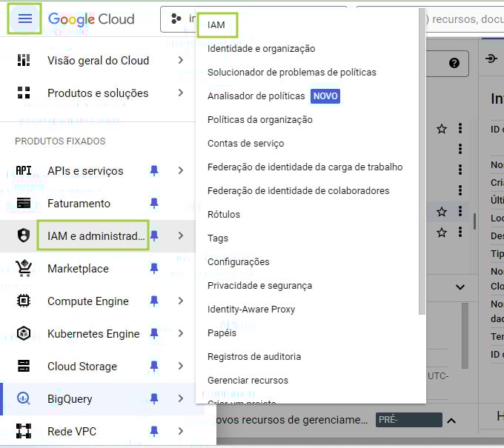
Task: Open Configurações submenu entry
Action: pos(238,262)
